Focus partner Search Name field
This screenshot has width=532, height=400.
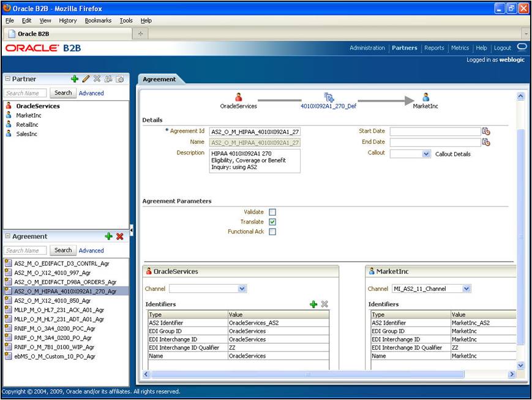point(25,93)
